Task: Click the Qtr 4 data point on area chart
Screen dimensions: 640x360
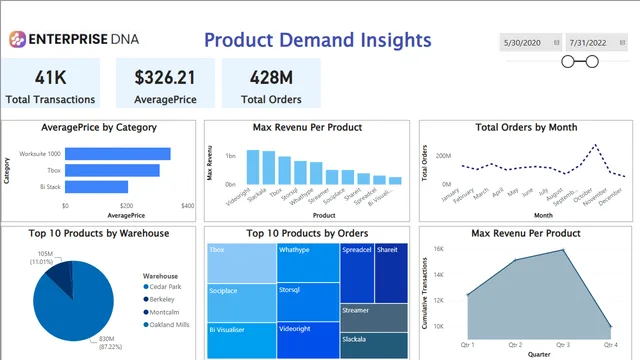Action: [611, 327]
